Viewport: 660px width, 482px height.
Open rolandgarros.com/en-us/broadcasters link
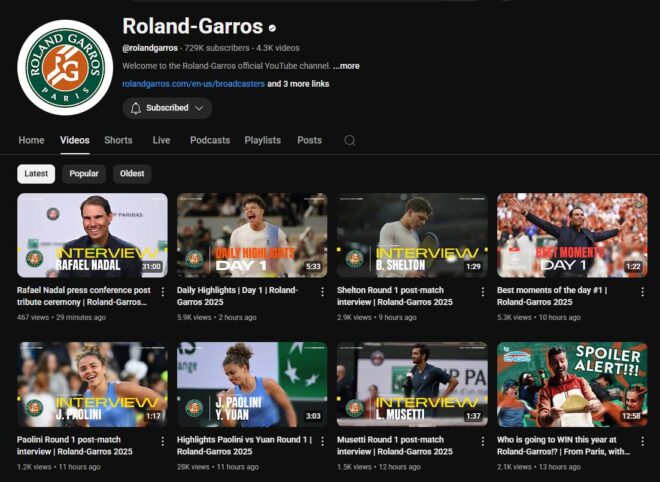pyautogui.click(x=194, y=84)
